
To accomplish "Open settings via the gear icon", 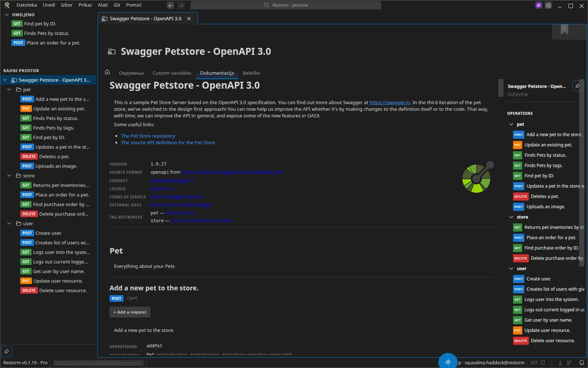I will 548,5.
